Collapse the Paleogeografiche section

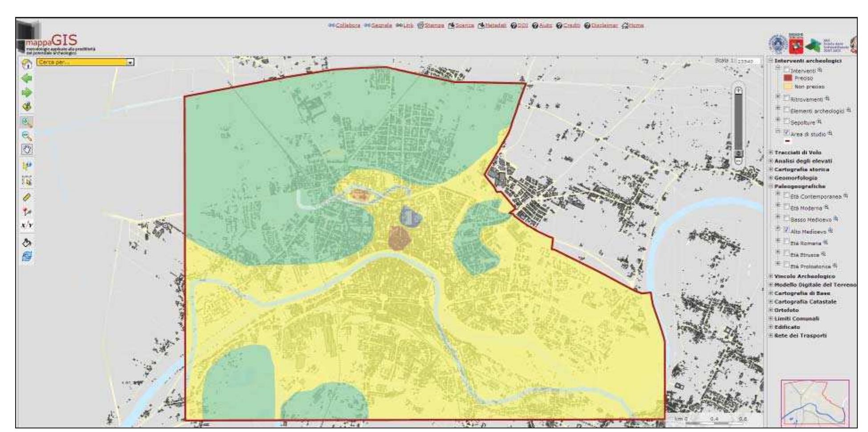point(770,186)
